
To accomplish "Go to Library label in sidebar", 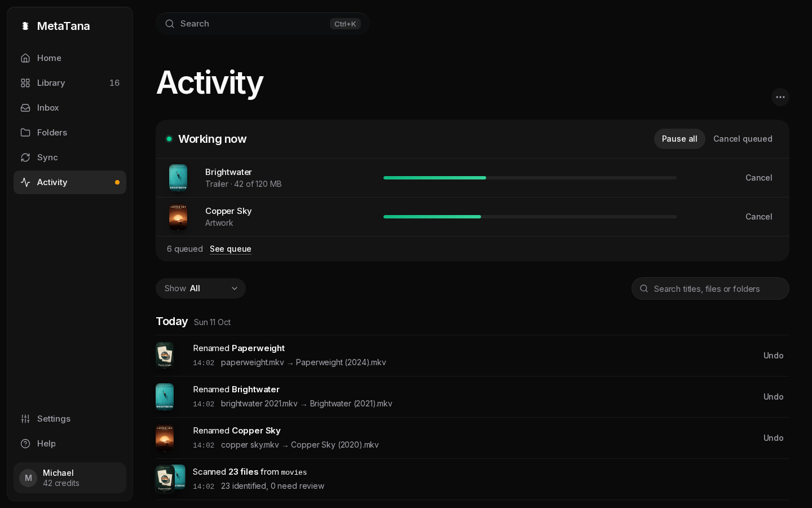I will (x=51, y=83).
